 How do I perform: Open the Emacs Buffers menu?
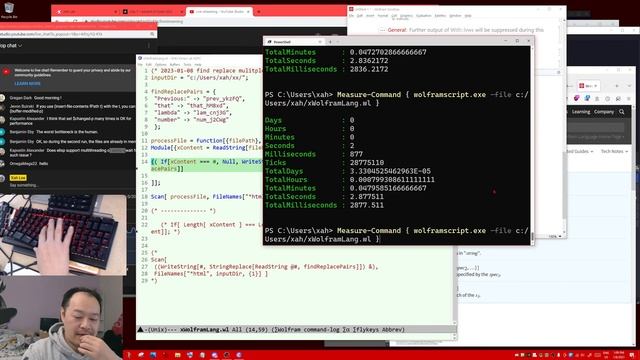[x=175, y=64]
